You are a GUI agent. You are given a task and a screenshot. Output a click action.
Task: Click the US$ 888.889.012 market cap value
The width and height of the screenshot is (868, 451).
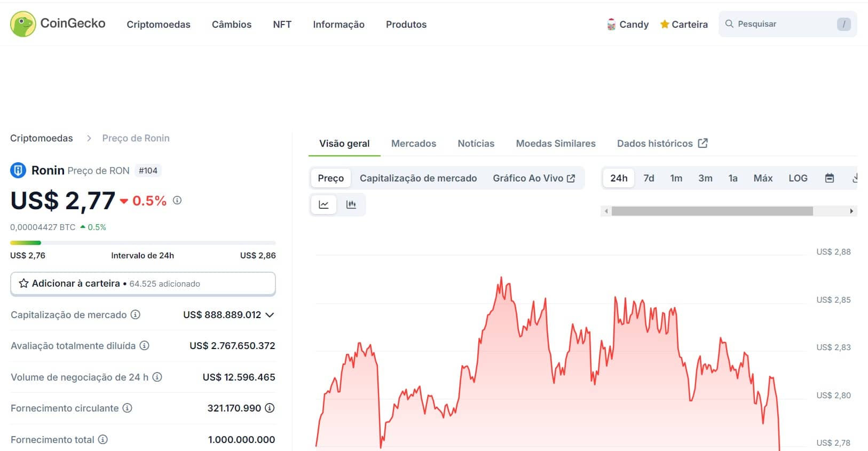click(222, 315)
